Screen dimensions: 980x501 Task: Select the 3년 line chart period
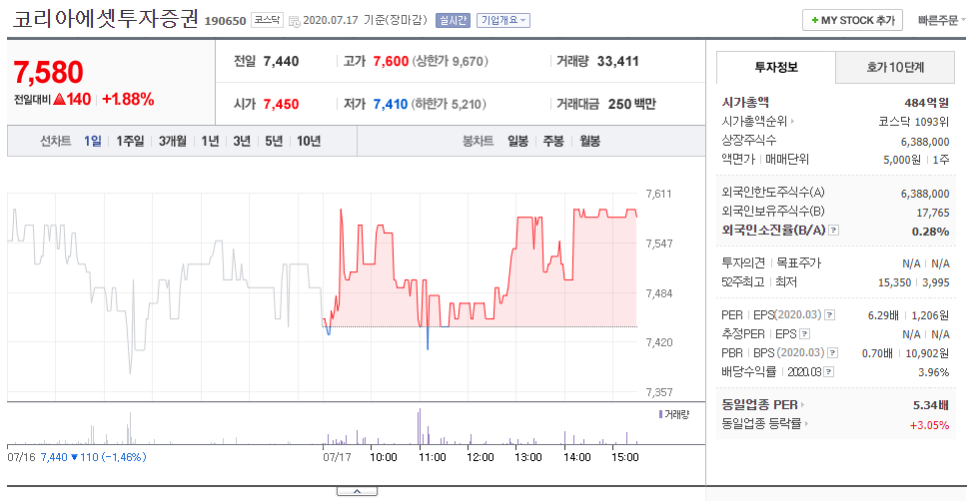(242, 141)
